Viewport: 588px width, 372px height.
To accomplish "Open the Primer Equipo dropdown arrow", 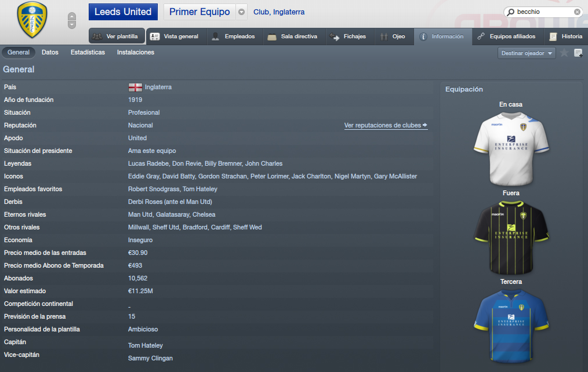I will click(241, 12).
